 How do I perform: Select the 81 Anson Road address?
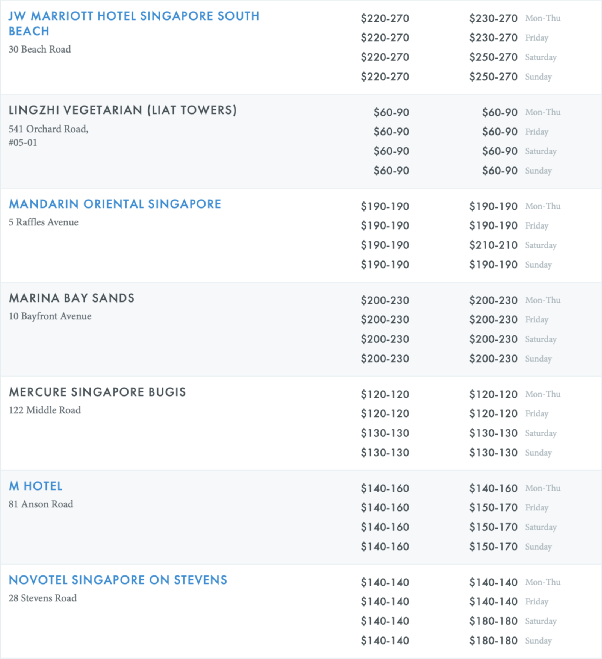click(x=41, y=504)
